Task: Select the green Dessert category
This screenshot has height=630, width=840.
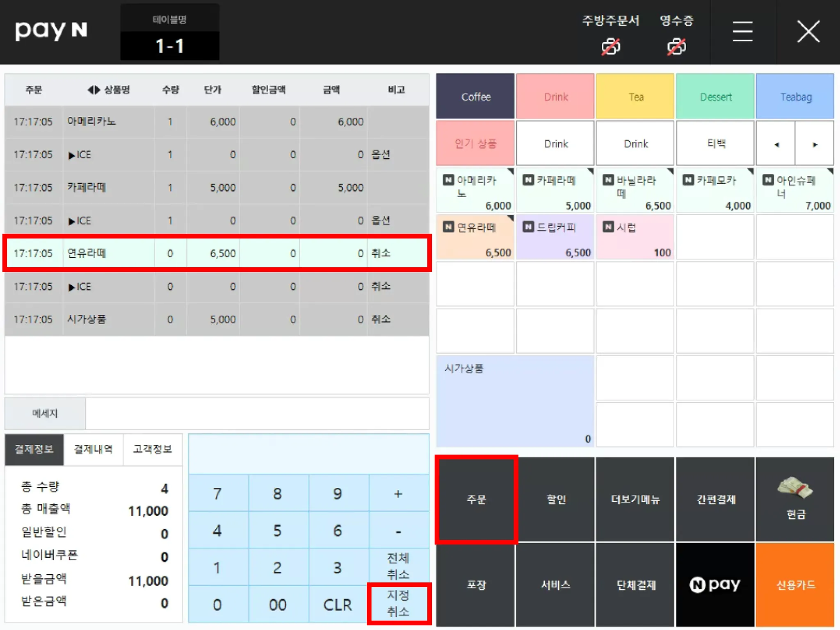Action: pos(715,97)
